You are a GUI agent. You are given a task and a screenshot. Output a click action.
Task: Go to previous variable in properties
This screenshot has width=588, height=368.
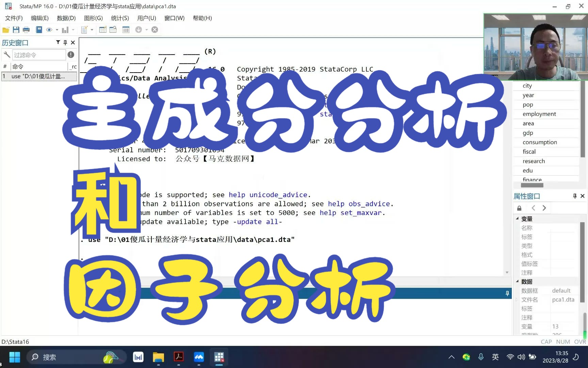[x=533, y=208]
